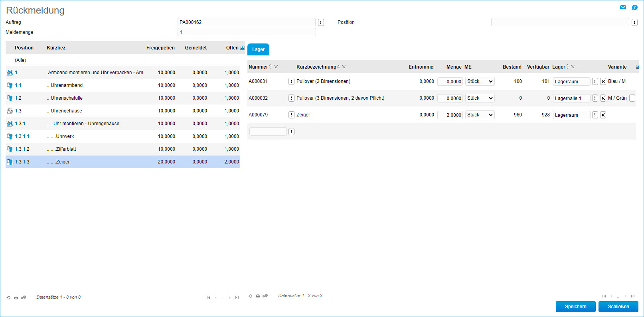Jump to first page of left list
Viewport: 644px width, 317px height.
click(x=208, y=297)
